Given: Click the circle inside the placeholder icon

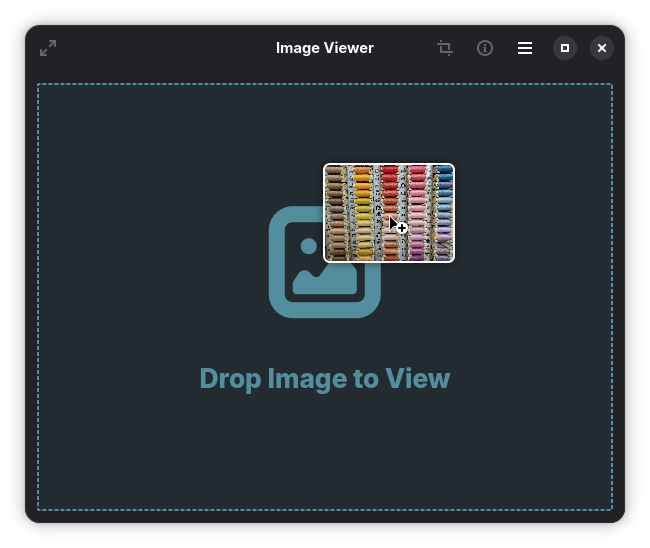Looking at the screenshot, I should (x=309, y=246).
